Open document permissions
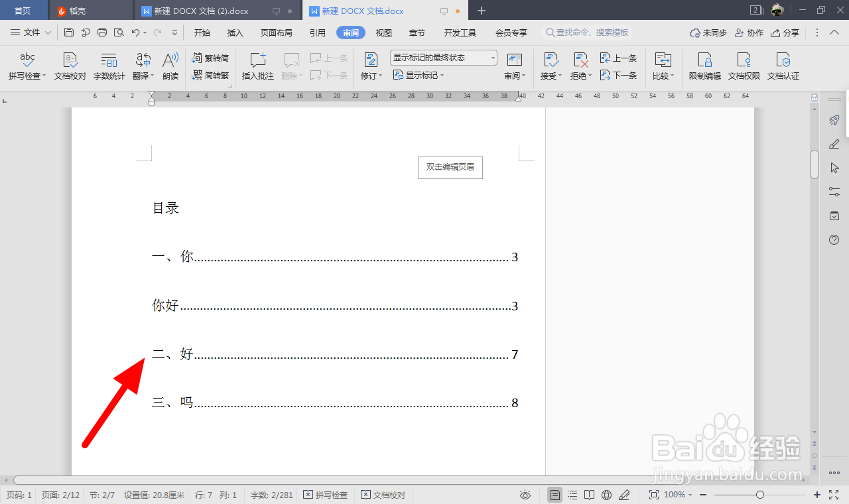 pyautogui.click(x=744, y=66)
